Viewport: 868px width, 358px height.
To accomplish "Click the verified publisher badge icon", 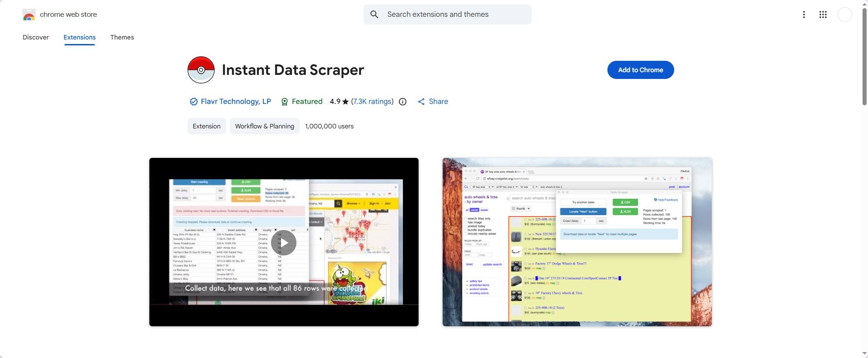I will coord(193,102).
